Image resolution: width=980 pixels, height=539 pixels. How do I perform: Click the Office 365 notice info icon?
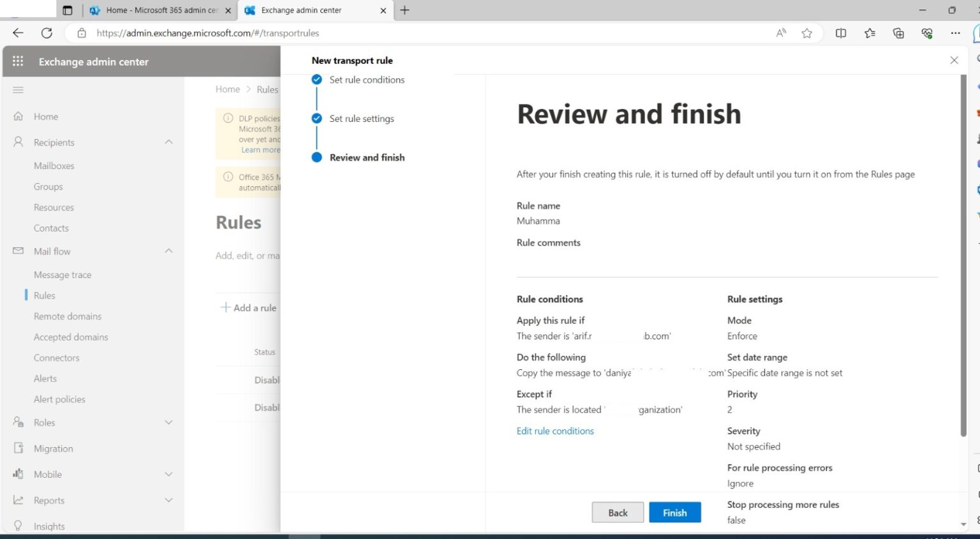pyautogui.click(x=228, y=177)
